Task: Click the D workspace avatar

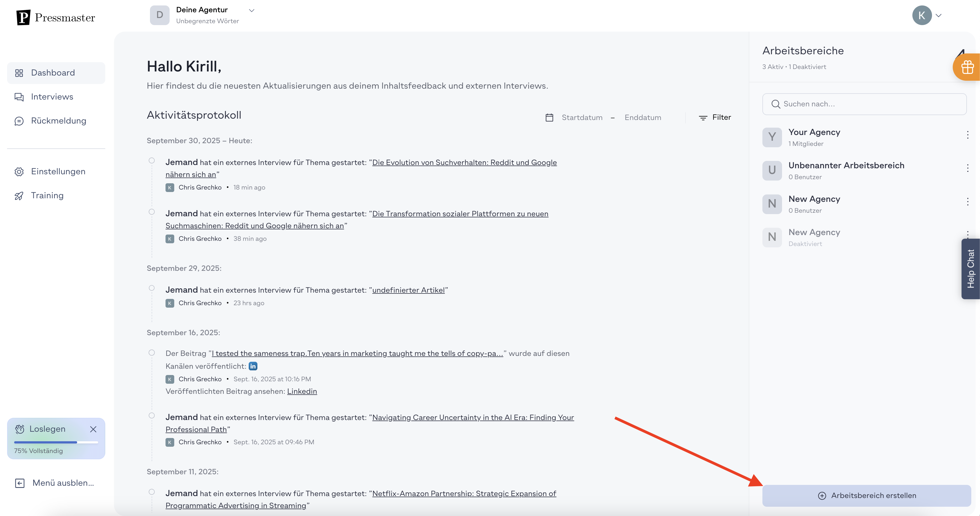Action: pyautogui.click(x=160, y=15)
